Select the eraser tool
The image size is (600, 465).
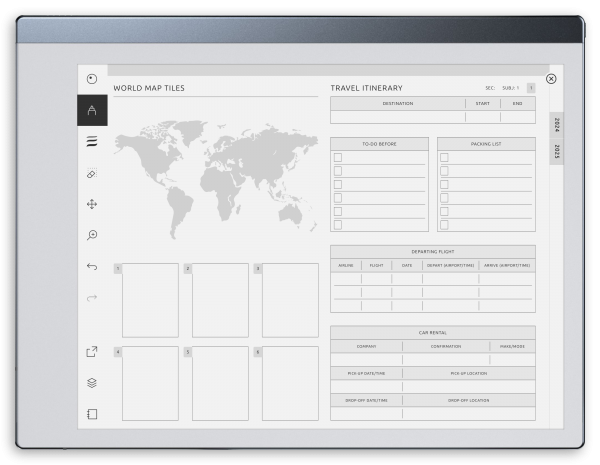92,173
